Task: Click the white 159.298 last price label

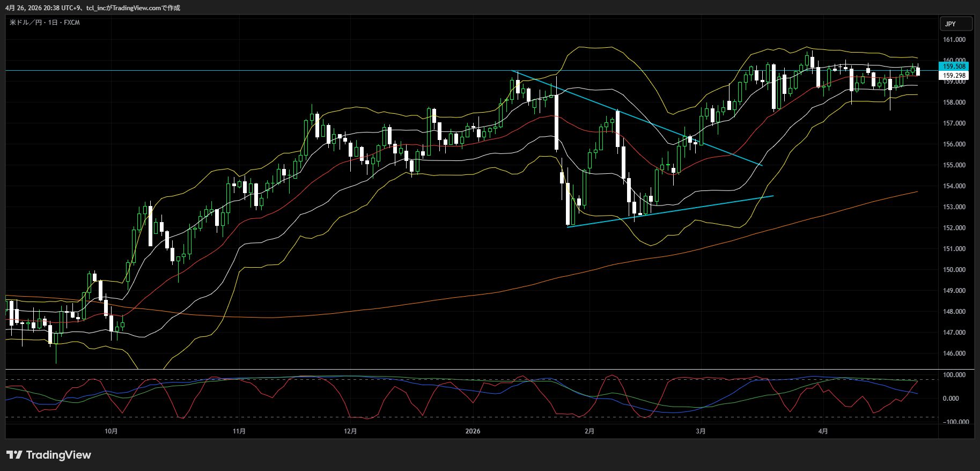Action: [954, 76]
